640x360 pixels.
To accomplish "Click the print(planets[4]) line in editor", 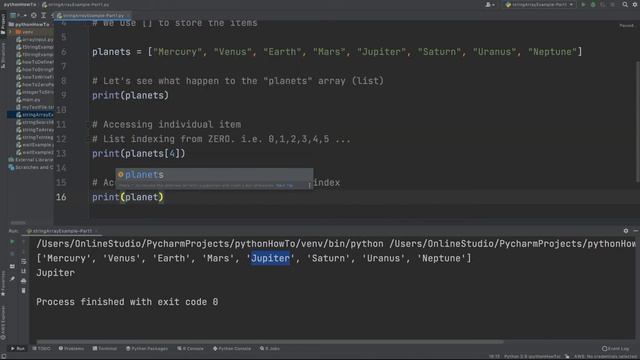I will click(x=139, y=153).
